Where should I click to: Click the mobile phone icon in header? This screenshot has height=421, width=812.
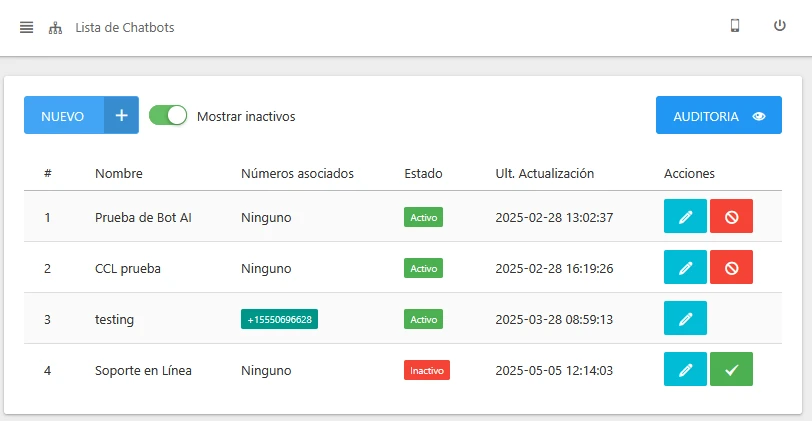[735, 26]
